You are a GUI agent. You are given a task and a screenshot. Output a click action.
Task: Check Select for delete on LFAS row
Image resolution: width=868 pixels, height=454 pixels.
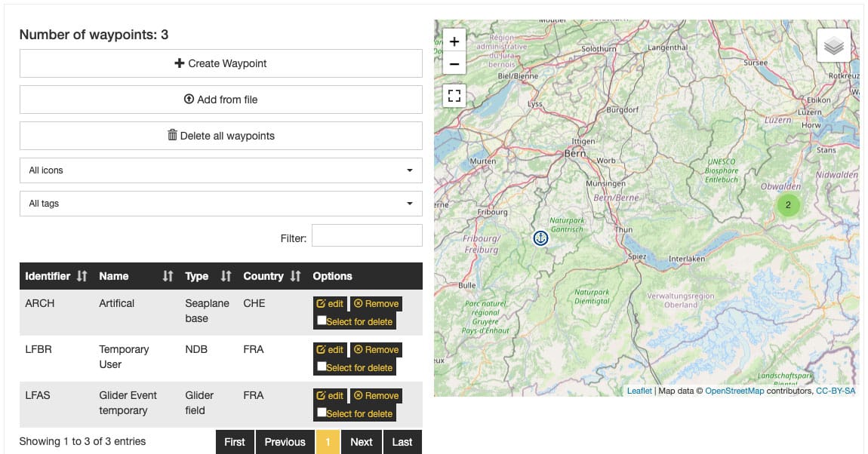pyautogui.click(x=322, y=412)
